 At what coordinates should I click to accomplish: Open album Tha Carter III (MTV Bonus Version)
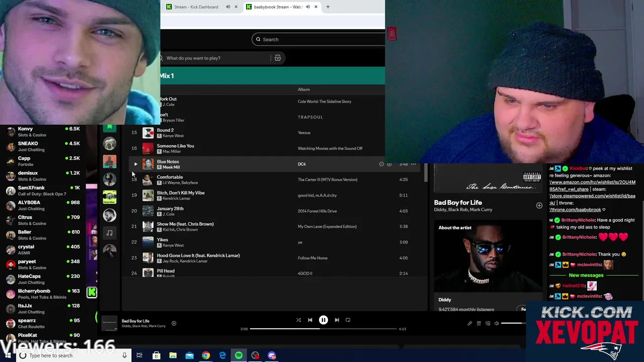(x=328, y=179)
